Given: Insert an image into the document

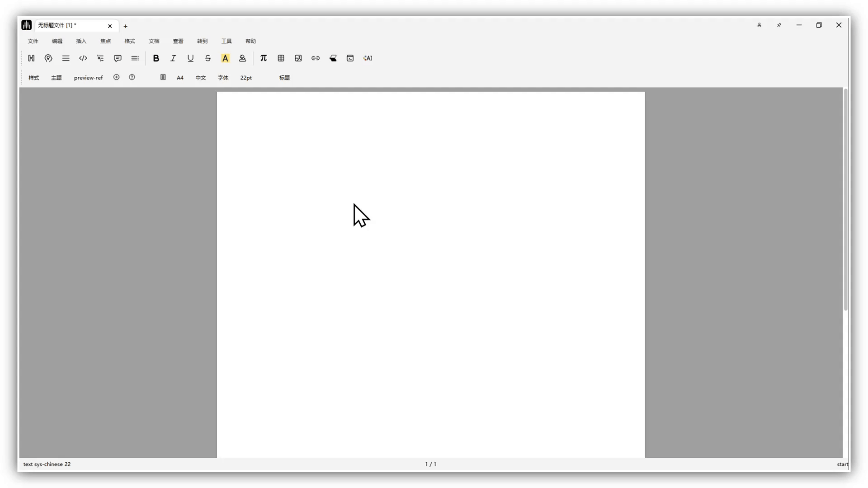Looking at the screenshot, I should point(298,58).
